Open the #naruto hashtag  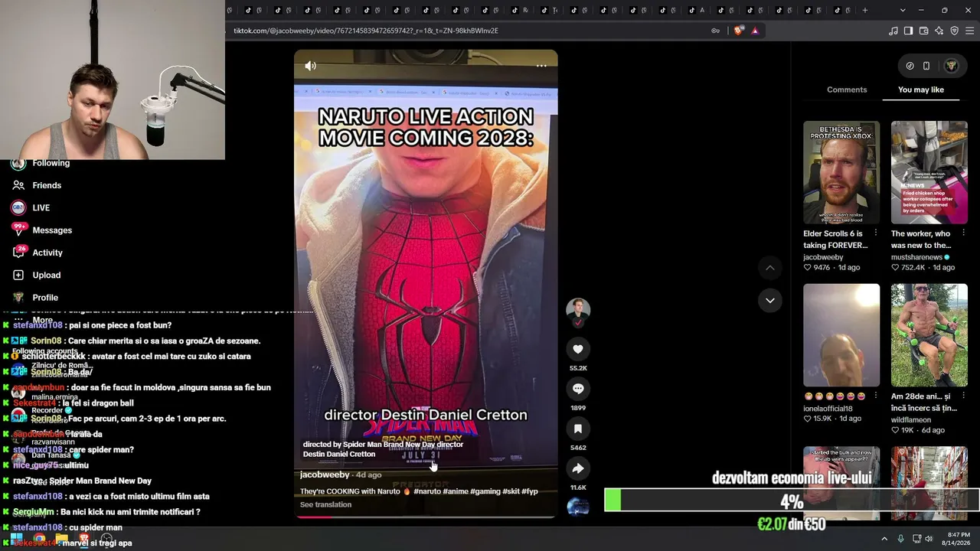427,491
